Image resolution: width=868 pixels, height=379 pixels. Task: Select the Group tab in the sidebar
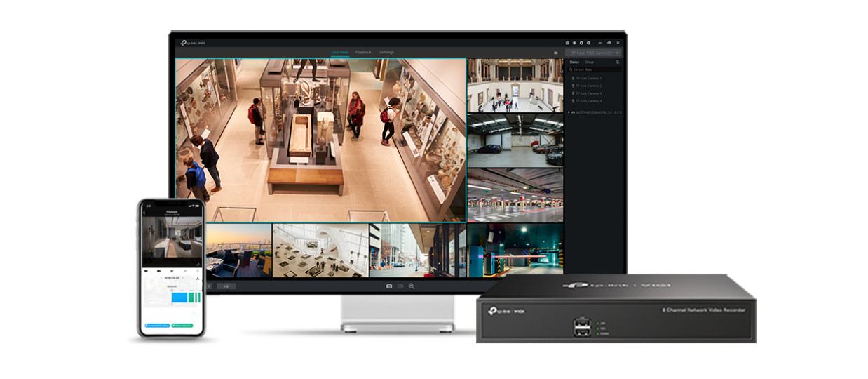590,62
